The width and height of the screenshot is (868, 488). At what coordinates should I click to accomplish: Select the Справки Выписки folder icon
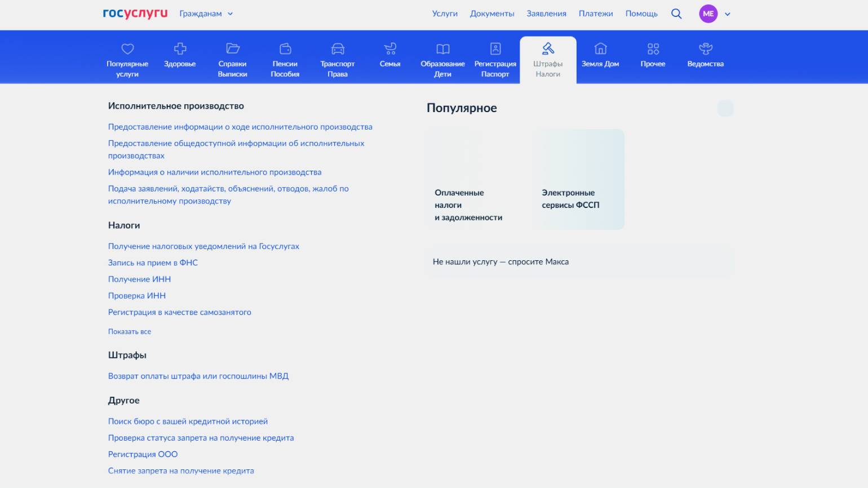click(232, 49)
